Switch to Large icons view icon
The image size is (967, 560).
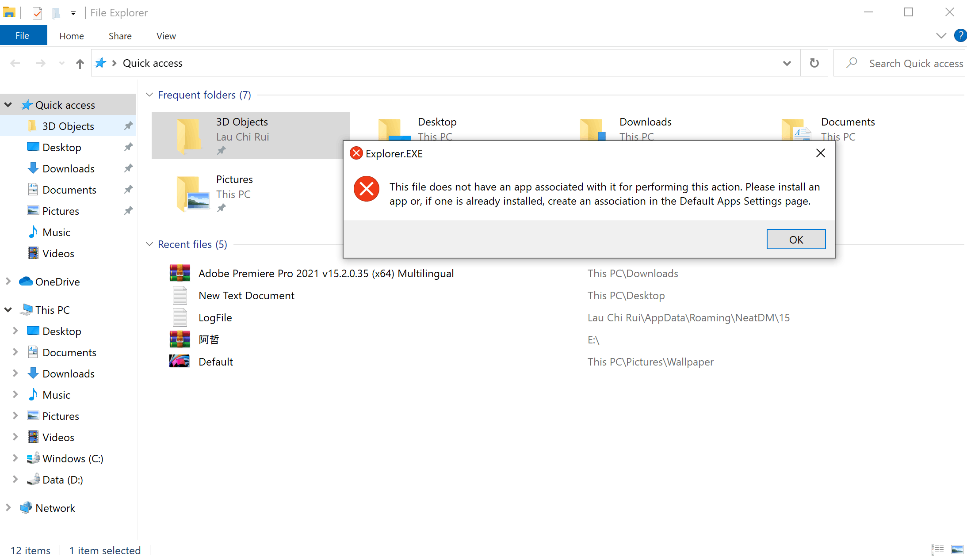click(x=957, y=549)
